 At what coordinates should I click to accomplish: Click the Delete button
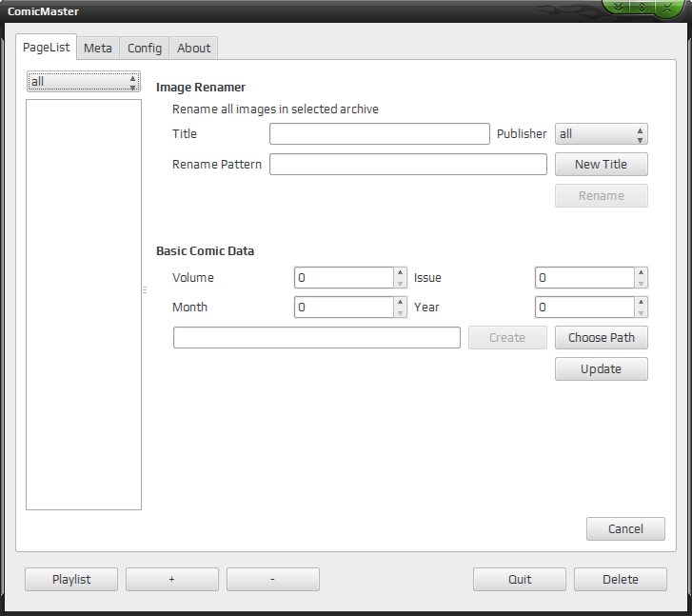click(x=620, y=580)
